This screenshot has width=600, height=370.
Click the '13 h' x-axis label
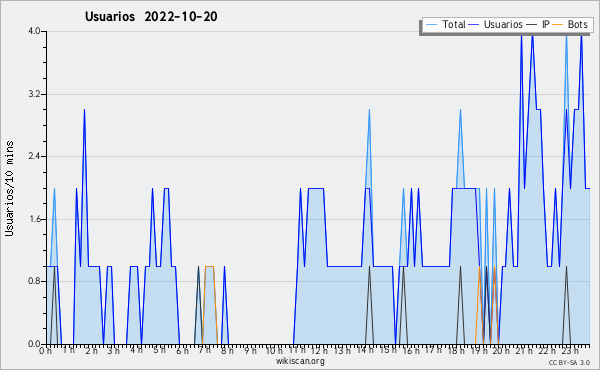pos(342,351)
